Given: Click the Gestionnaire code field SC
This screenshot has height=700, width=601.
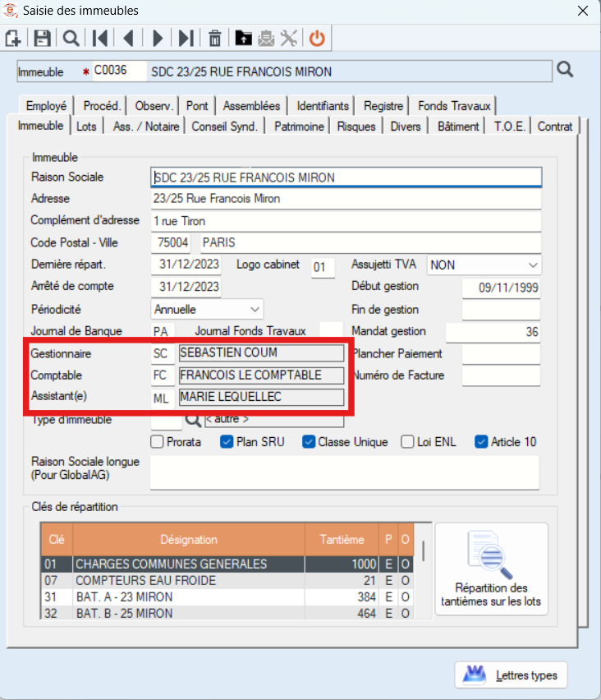Looking at the screenshot, I should pyautogui.click(x=163, y=353).
